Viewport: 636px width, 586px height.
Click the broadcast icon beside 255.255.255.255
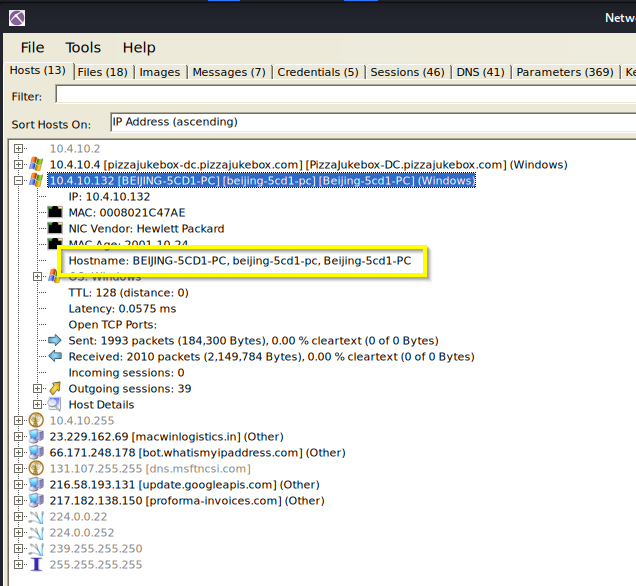35,565
